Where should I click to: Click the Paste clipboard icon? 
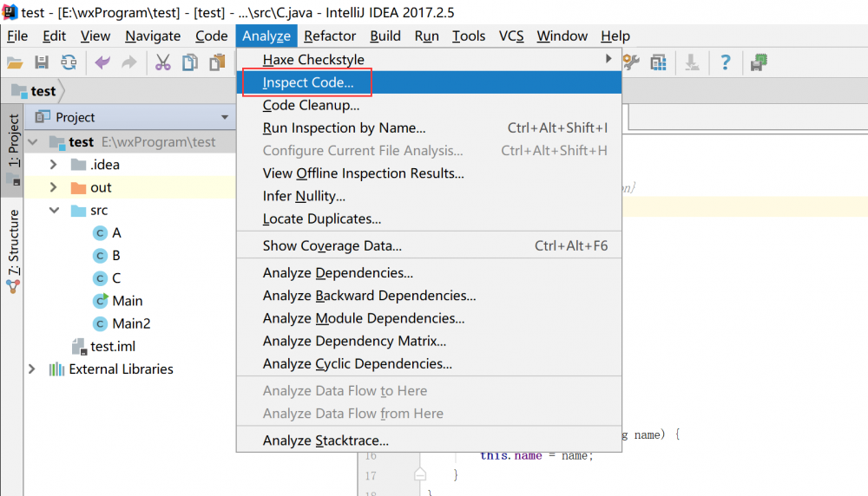(217, 62)
